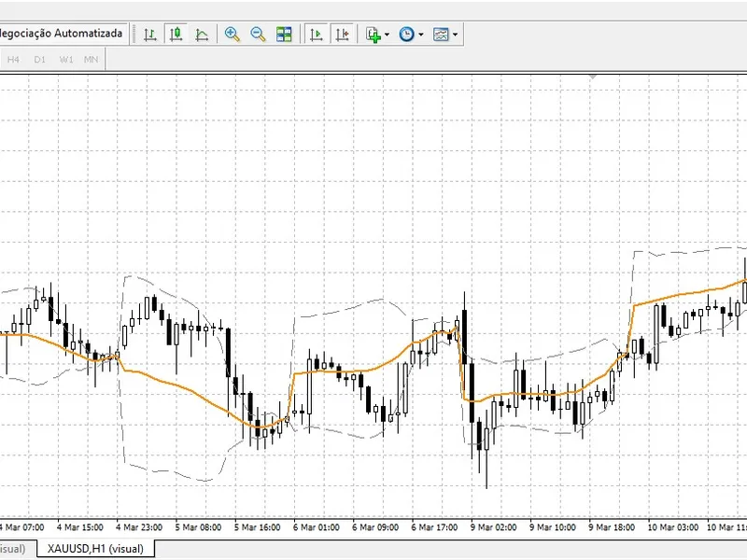Select the MN timeframe

pyautogui.click(x=91, y=60)
